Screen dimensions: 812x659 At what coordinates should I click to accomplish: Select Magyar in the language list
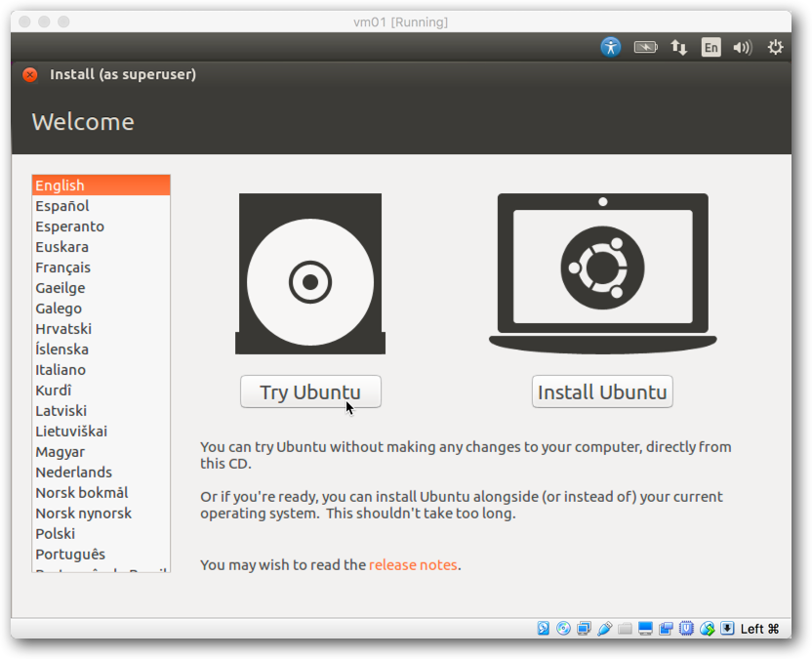click(101, 452)
